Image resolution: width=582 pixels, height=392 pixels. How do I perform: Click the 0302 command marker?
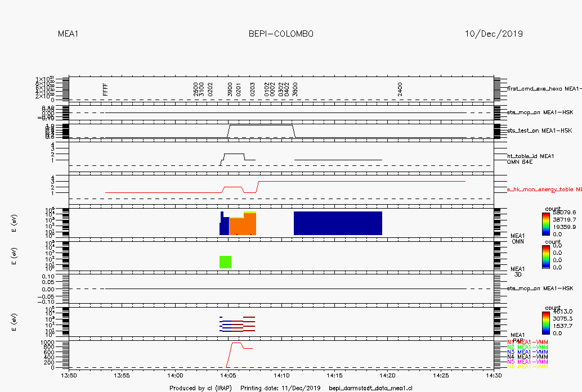[281, 90]
